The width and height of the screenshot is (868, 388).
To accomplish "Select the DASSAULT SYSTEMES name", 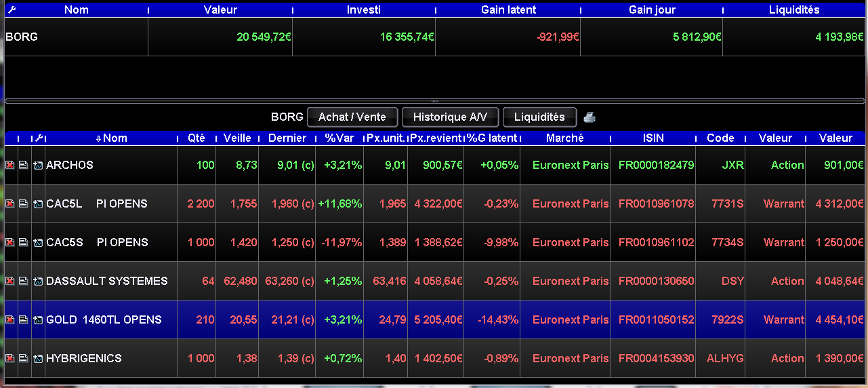I will (107, 281).
